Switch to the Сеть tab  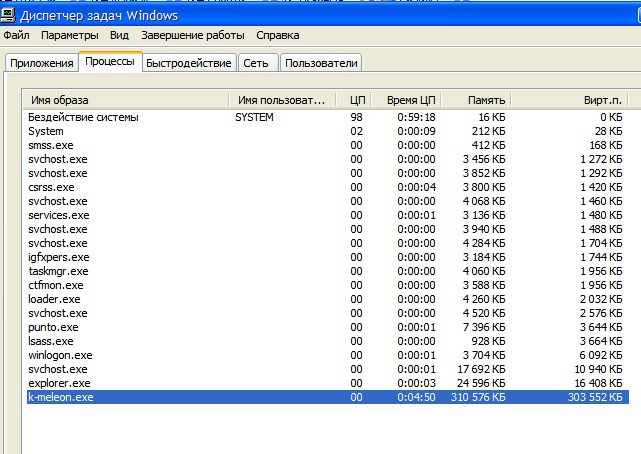pyautogui.click(x=256, y=63)
